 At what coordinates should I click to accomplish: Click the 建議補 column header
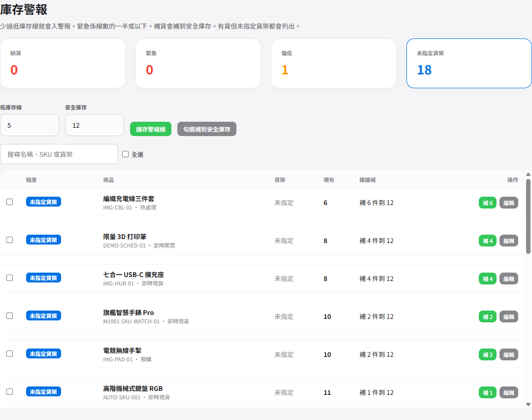pos(367,180)
